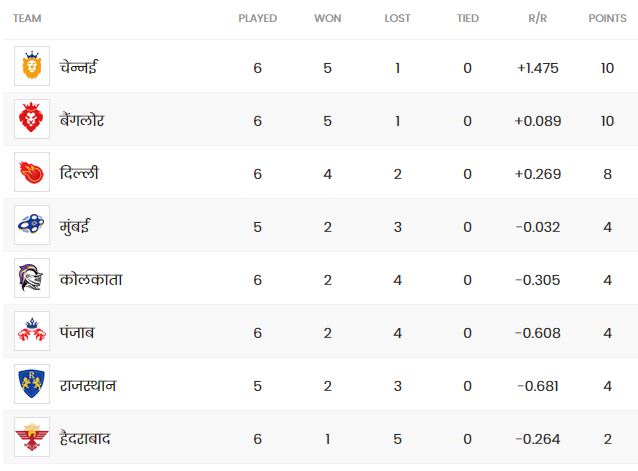This screenshot has width=638, height=471.
Task: Click the TEAM column header
Action: click(27, 19)
